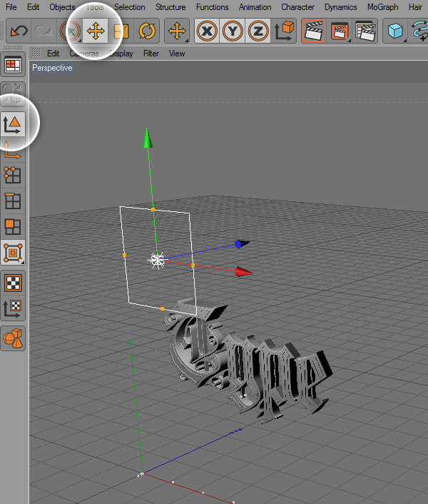Click the layout switcher icon
This screenshot has width=428, height=504.
(13, 65)
